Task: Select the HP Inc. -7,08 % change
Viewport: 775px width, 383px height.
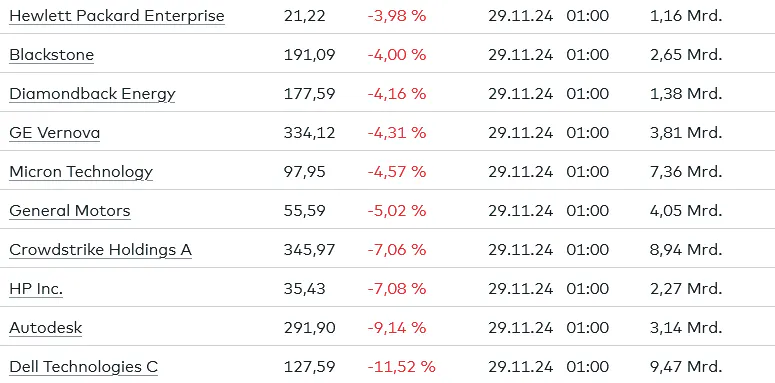Action: click(x=396, y=289)
